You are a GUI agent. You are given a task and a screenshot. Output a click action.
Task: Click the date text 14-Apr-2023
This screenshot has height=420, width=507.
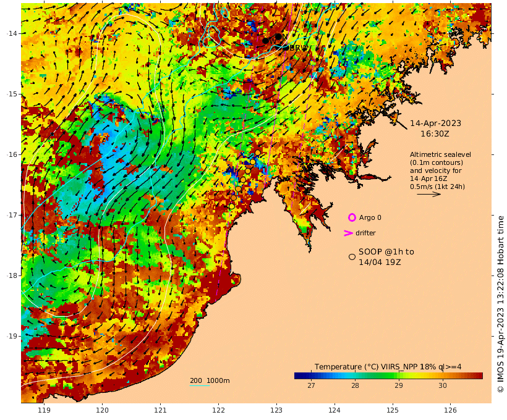click(x=435, y=123)
